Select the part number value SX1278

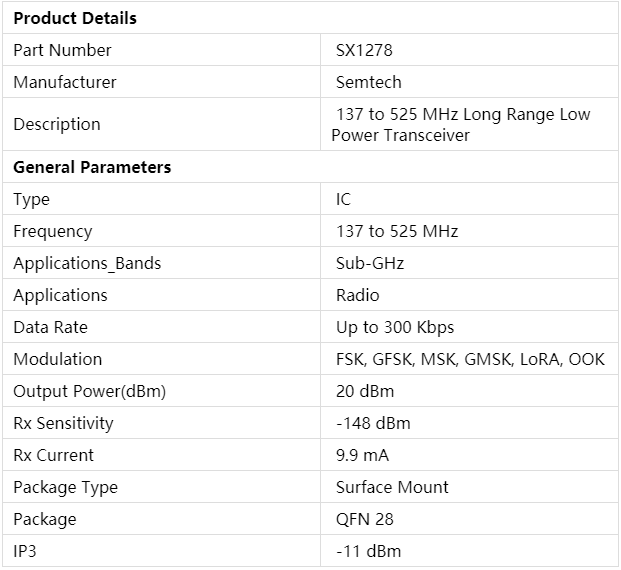tap(364, 50)
